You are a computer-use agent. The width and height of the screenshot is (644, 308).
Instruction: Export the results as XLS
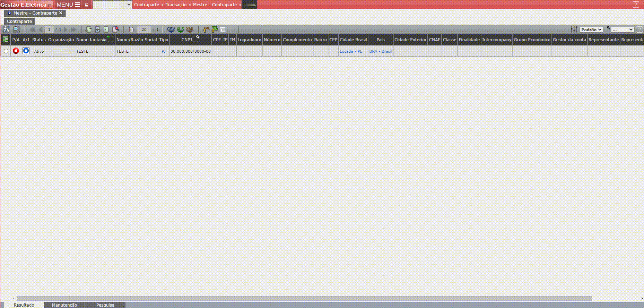(180, 29)
